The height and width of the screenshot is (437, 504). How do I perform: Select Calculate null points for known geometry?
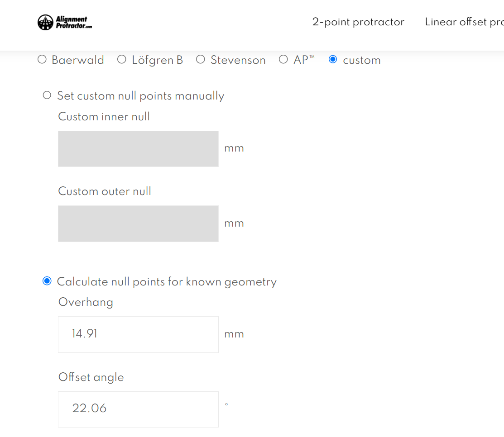pos(47,281)
